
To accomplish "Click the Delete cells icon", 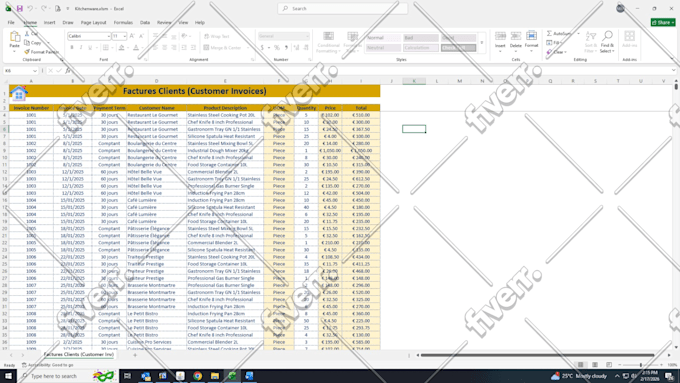I will [516, 36].
